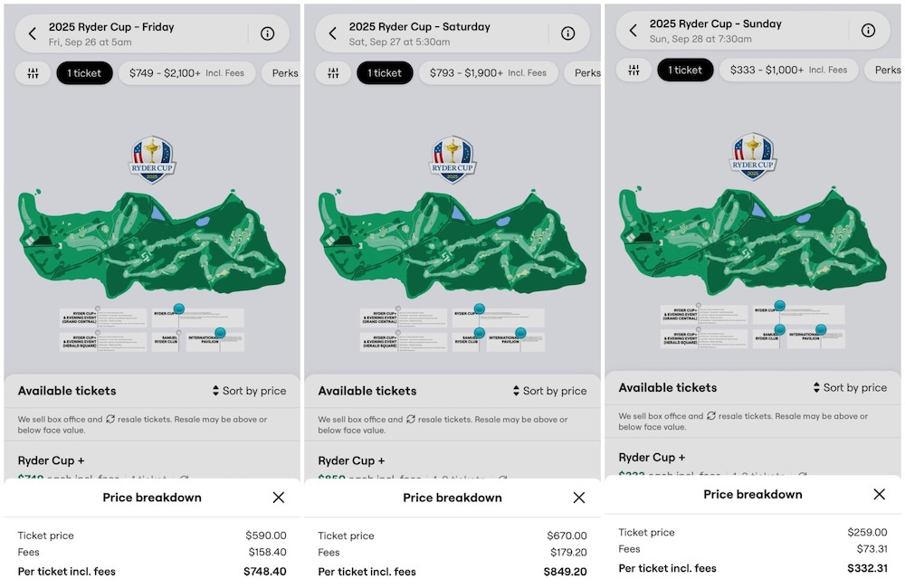This screenshot has height=588, width=905.
Task: Open info icon for Saturday event
Action: tap(568, 33)
